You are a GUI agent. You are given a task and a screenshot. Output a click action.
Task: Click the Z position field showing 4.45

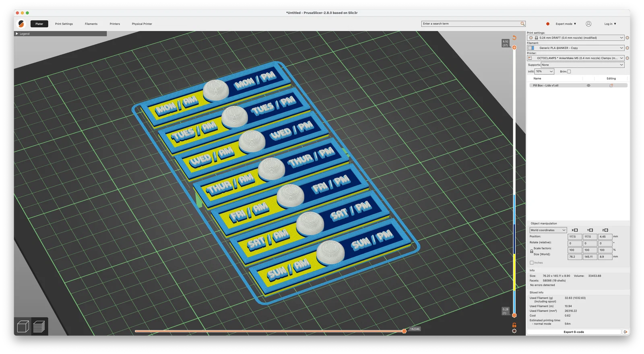pyautogui.click(x=605, y=237)
